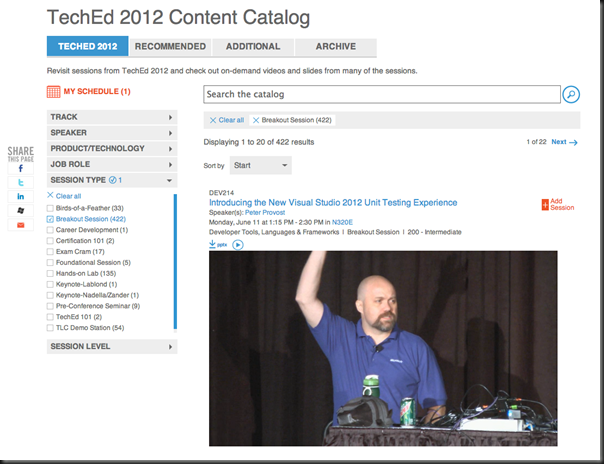The image size is (604, 464).
Task: Play the DEV214 session video
Action: 238,245
